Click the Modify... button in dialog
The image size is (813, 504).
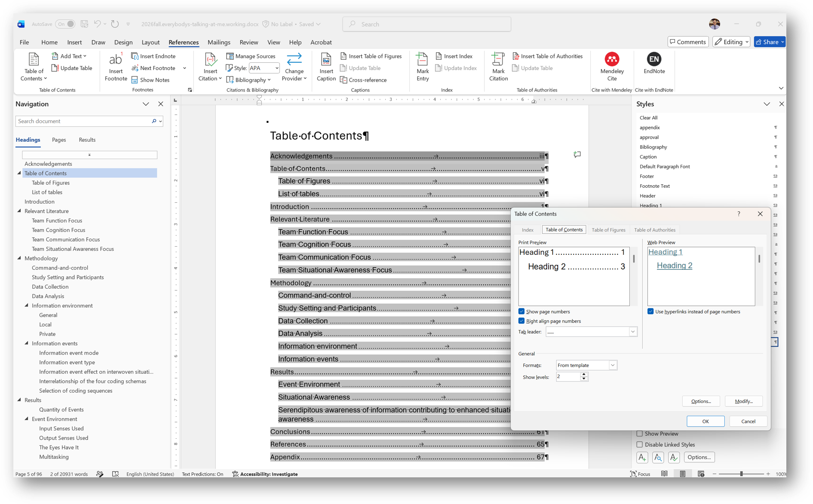tap(743, 401)
